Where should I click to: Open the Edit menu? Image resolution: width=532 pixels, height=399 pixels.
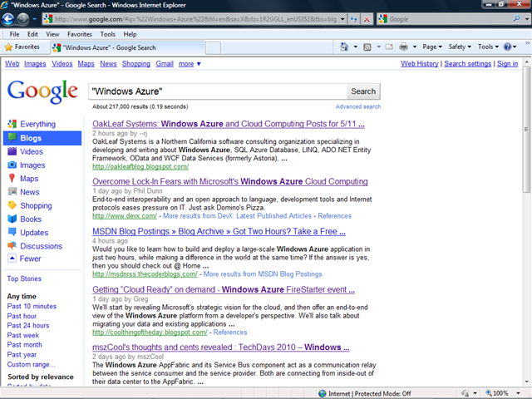tap(32, 34)
